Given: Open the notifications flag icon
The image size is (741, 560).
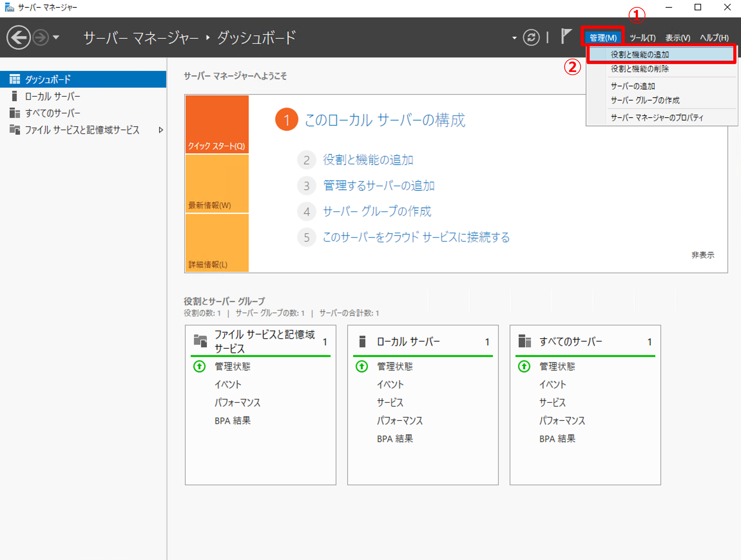Looking at the screenshot, I should point(566,36).
